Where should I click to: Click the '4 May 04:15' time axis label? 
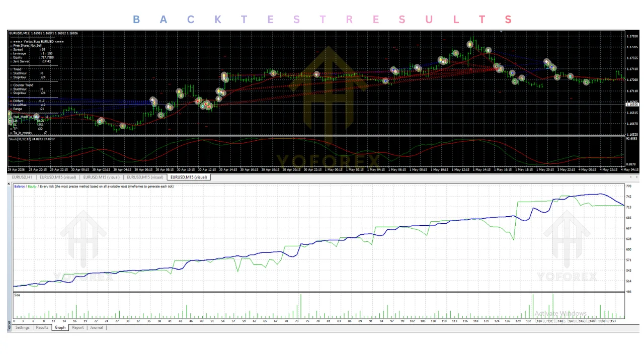point(631,169)
